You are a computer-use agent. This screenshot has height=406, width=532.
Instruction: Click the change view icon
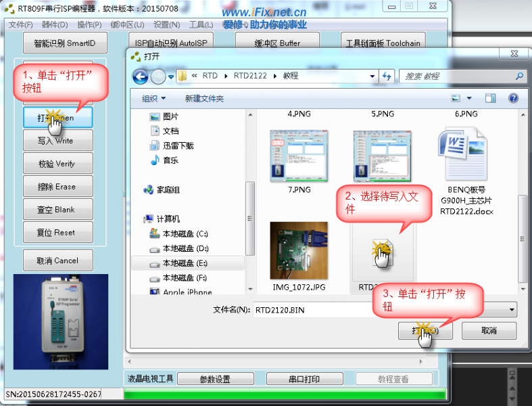[x=456, y=98]
